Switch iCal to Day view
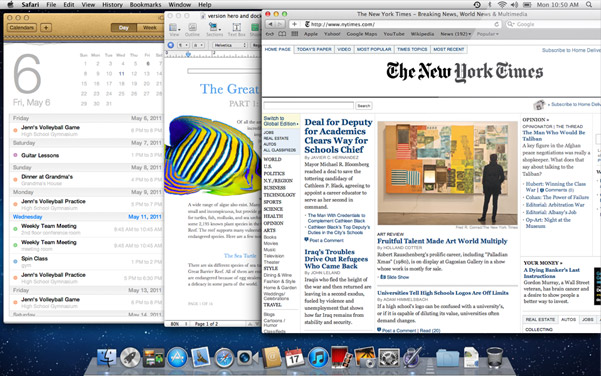 [123, 28]
